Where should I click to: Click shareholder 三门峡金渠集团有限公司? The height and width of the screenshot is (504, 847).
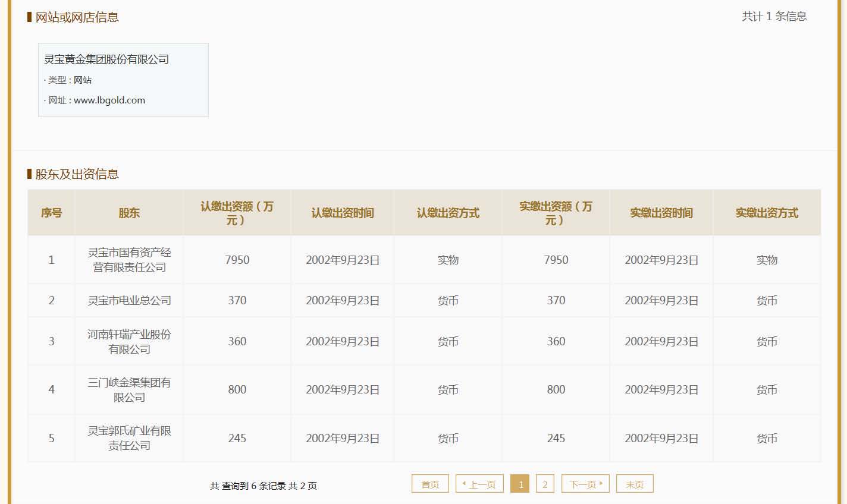click(129, 390)
